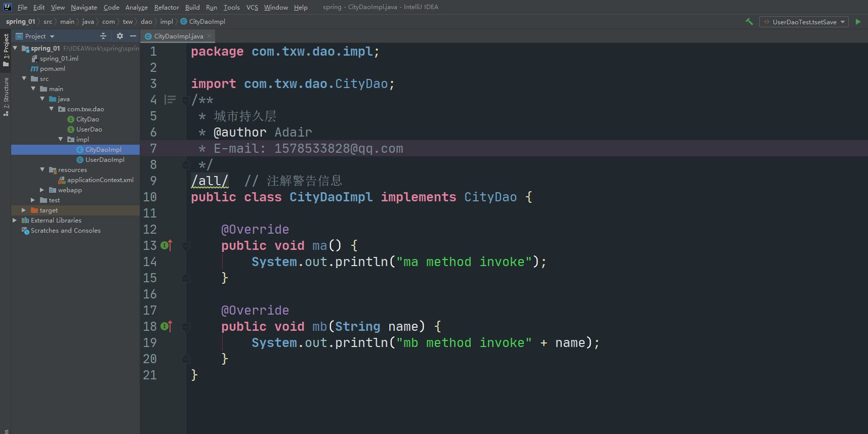Screen dimensions: 868x434
Task: Select UserDao interface in tree
Action: pyautogui.click(x=85, y=129)
